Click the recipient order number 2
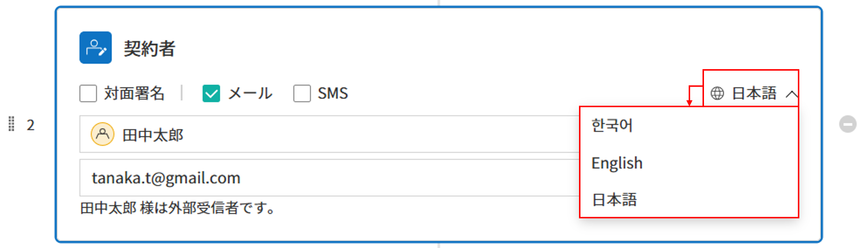868x248 pixels. click(31, 125)
